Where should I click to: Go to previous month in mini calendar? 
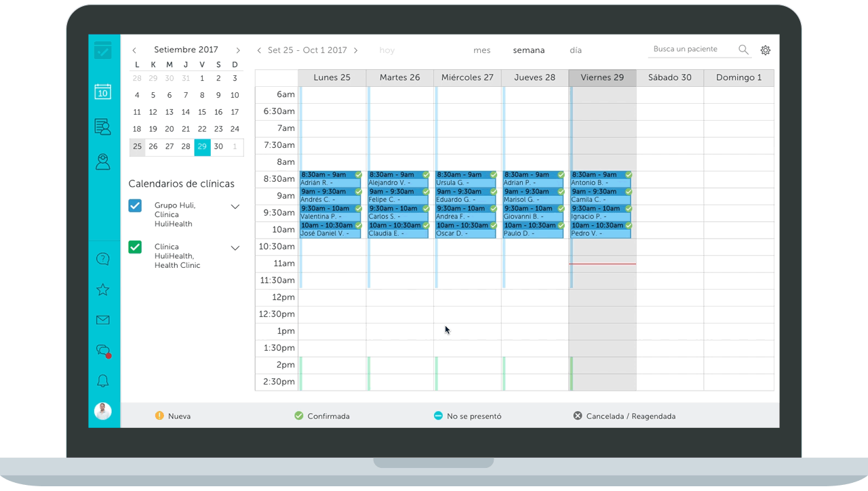[x=134, y=50]
